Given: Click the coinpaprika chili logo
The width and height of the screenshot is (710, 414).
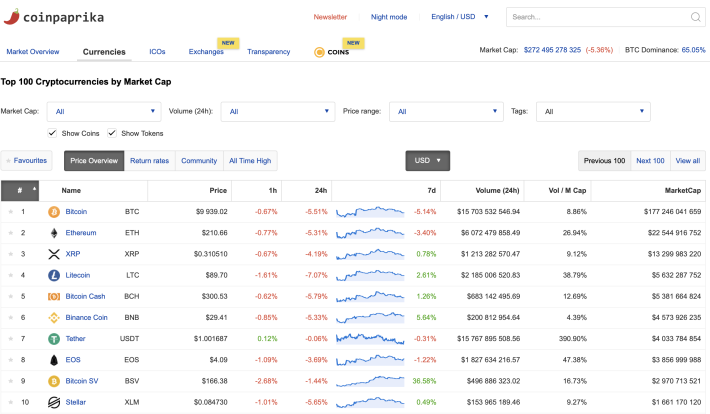Looking at the screenshot, I should pos(12,17).
